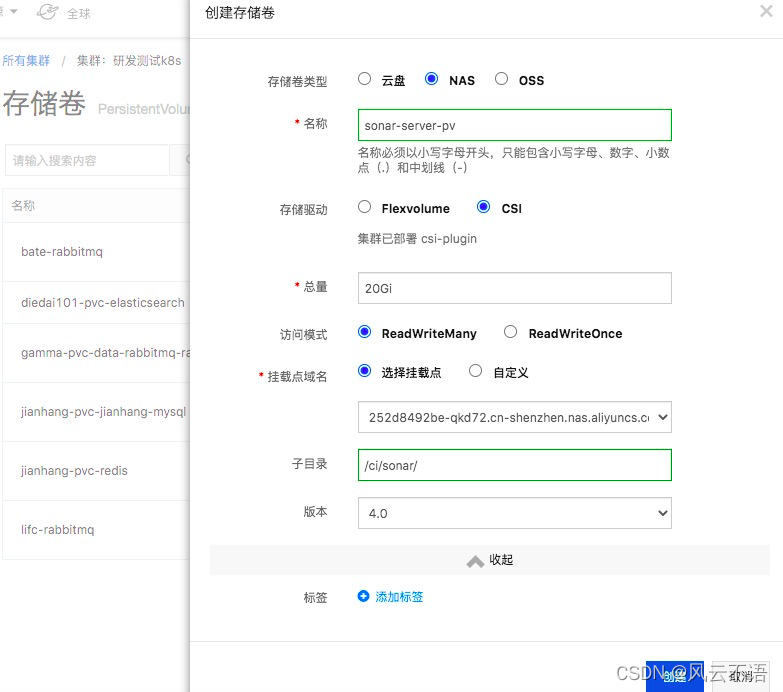Click the diedai101-pvc-elasticsearch volume row

tap(96, 303)
